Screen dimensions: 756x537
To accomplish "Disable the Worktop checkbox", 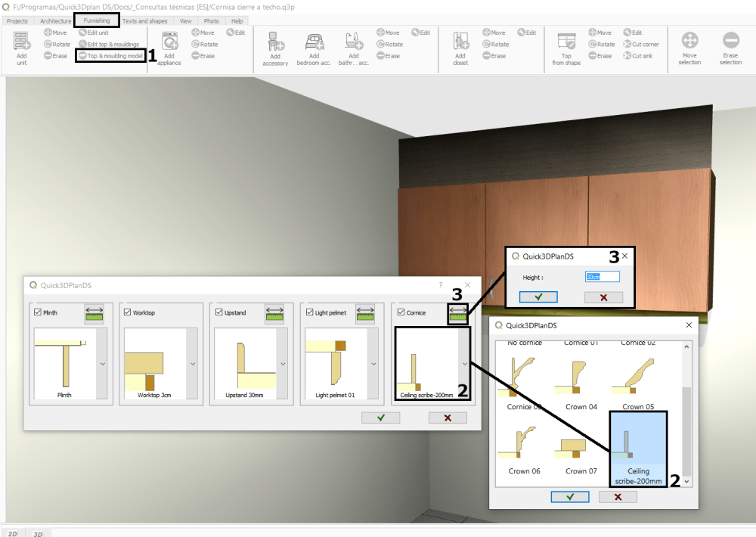I will tap(126, 312).
